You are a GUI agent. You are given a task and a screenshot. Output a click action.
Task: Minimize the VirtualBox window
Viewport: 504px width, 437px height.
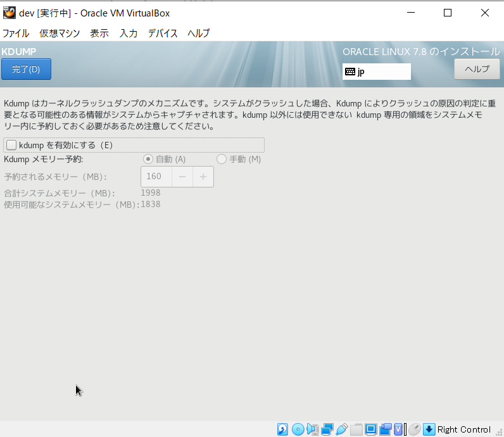(x=411, y=13)
